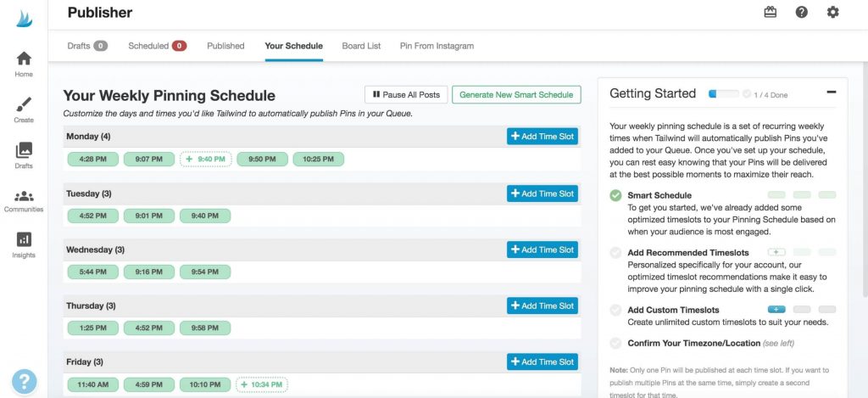Open Insights chart in sidebar
Screen dimensions: 868x398
pos(24,245)
